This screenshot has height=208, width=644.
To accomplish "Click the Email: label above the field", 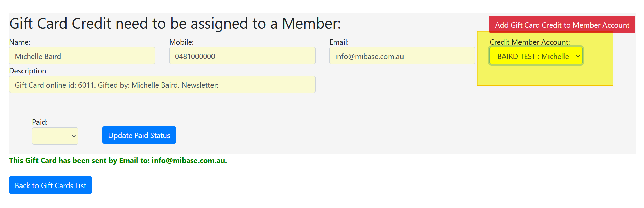I will tap(339, 42).
